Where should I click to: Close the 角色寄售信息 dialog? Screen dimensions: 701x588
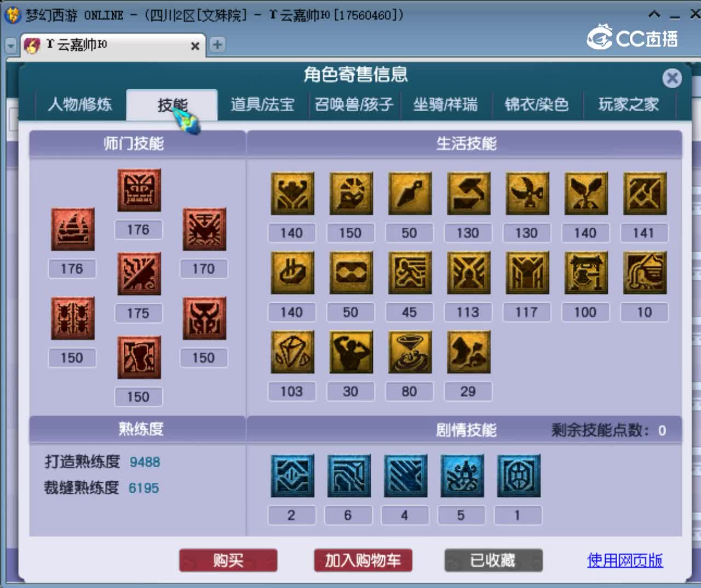[672, 78]
